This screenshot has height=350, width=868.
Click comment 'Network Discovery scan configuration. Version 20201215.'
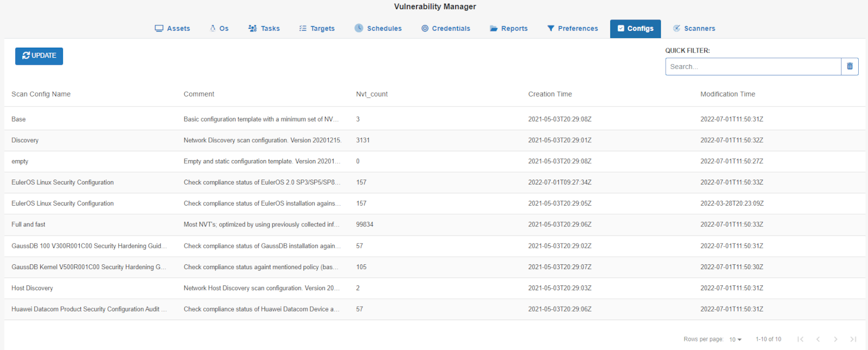[263, 141]
